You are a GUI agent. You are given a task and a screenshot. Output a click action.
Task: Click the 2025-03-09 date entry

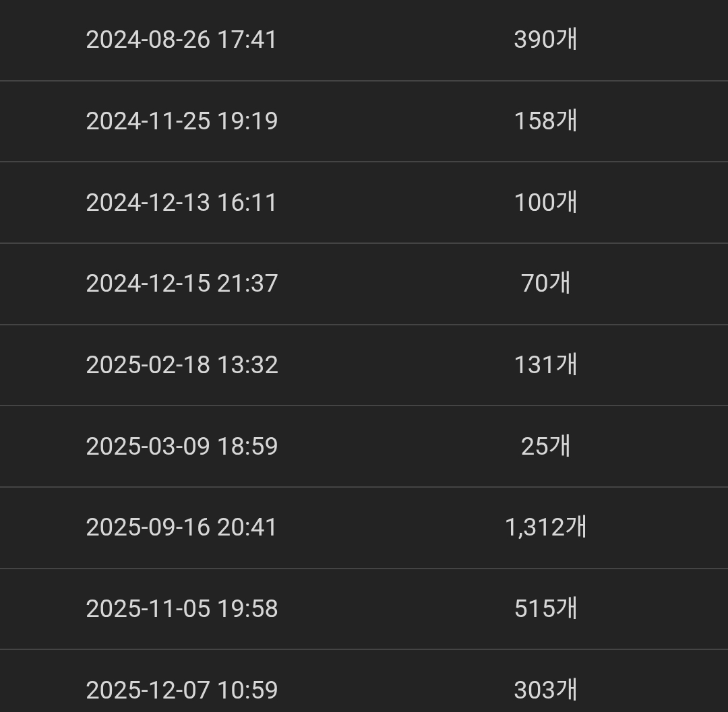tap(181, 447)
